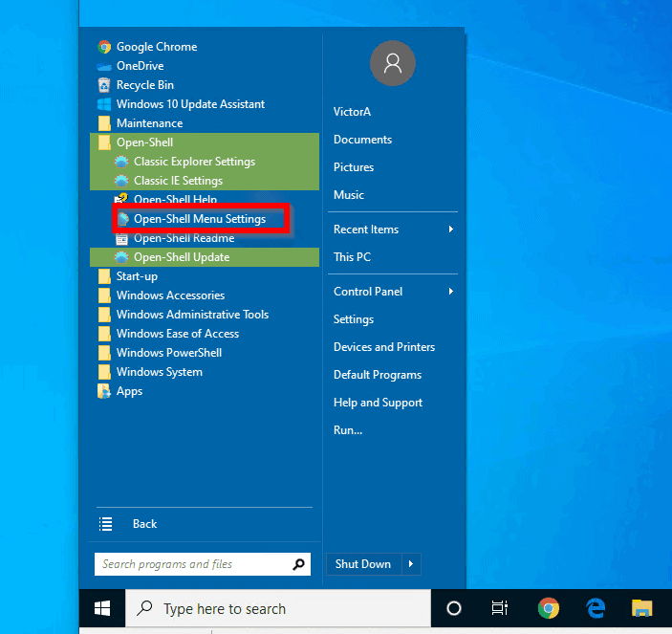The height and width of the screenshot is (634, 672).
Task: Select Run... from the right column
Action: point(348,430)
